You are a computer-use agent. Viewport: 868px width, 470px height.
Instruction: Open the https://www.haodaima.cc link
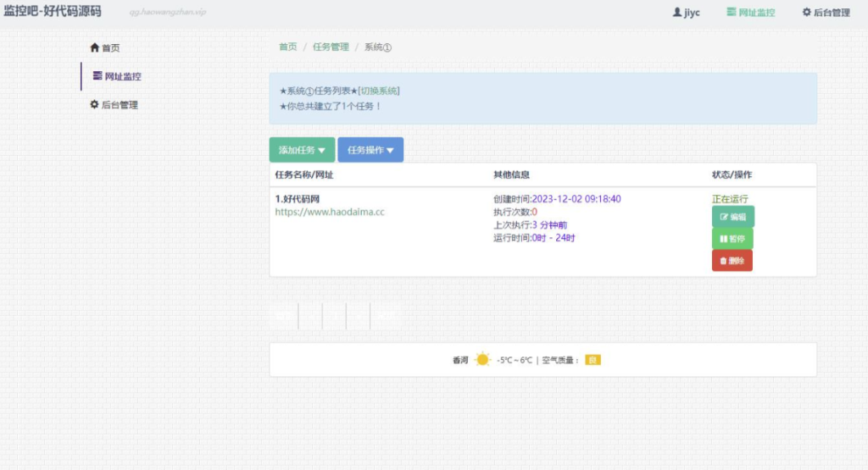[x=330, y=212]
